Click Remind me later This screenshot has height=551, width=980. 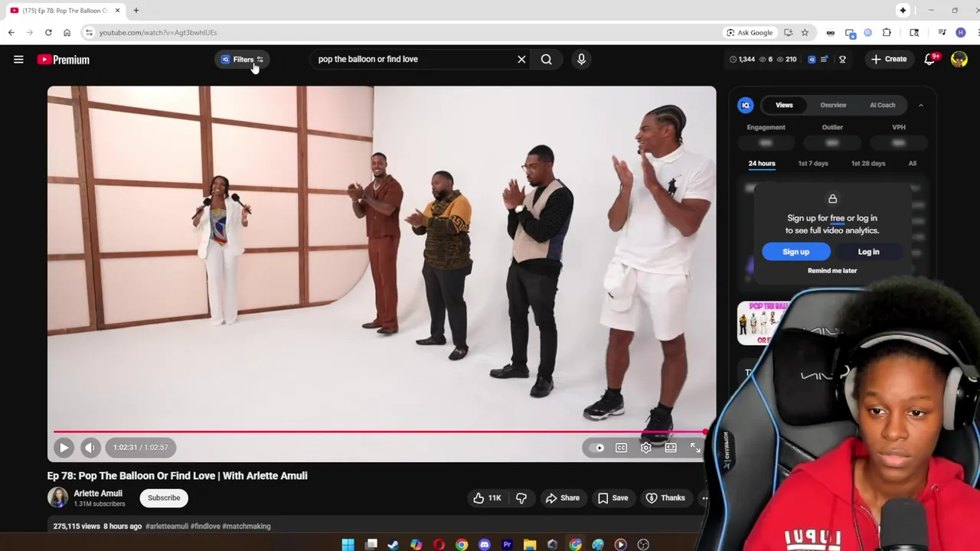pyautogui.click(x=832, y=271)
